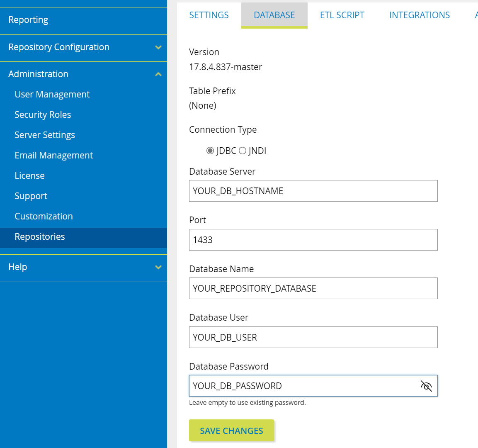This screenshot has height=448, width=478.
Task: Expand the Help menu chevron
Action: (x=158, y=267)
